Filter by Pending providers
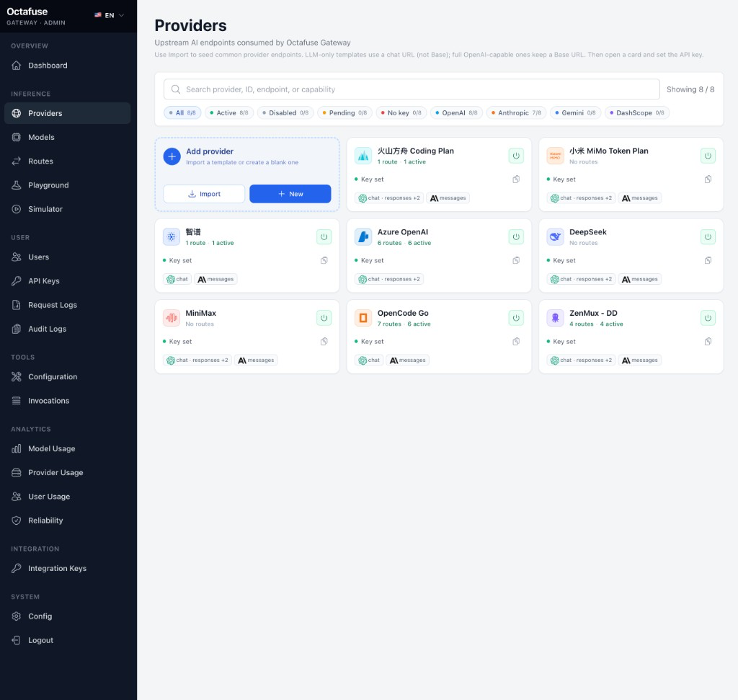Viewport: 738px width, 700px height. point(344,113)
